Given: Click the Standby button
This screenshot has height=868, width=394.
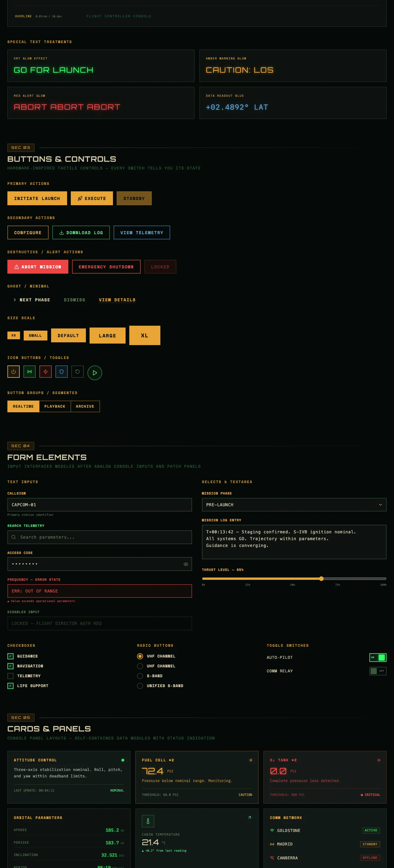Looking at the screenshot, I should [134, 198].
